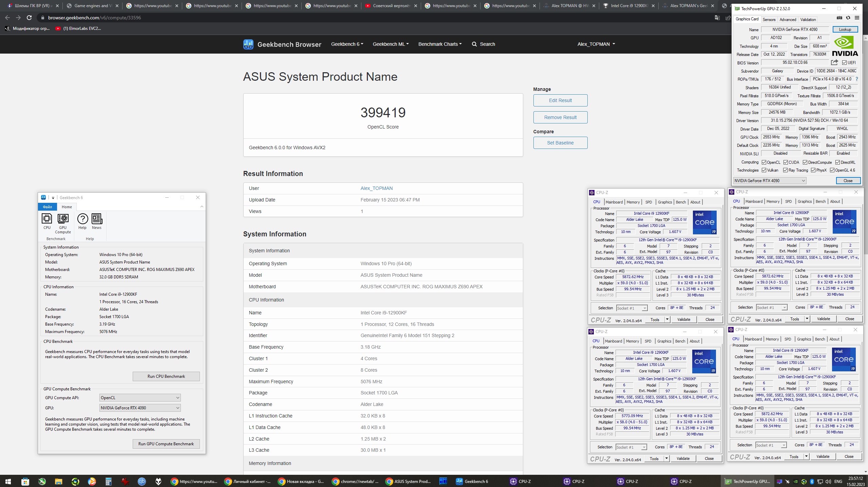Screen dimensions: 868x487
Task: Toggle the Vulkan checkbox in GPU-Z
Action: pos(764,170)
